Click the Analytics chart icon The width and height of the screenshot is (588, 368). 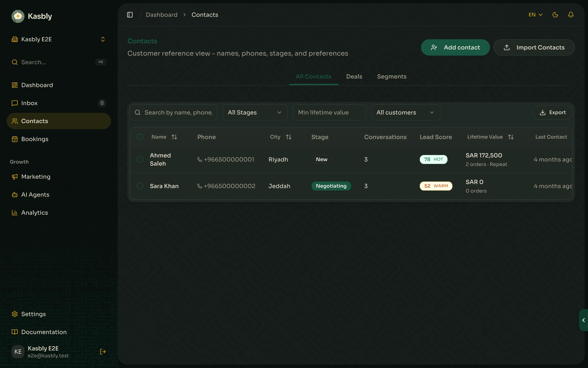click(14, 213)
